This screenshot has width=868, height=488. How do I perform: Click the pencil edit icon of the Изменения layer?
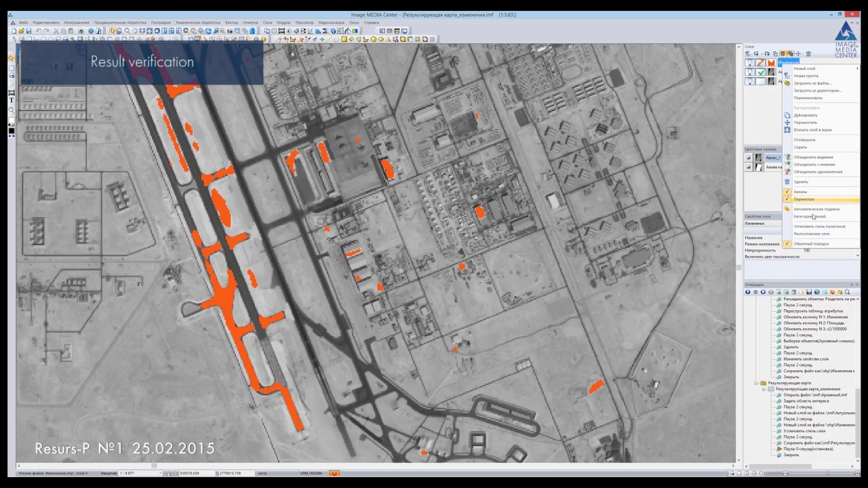click(x=761, y=63)
